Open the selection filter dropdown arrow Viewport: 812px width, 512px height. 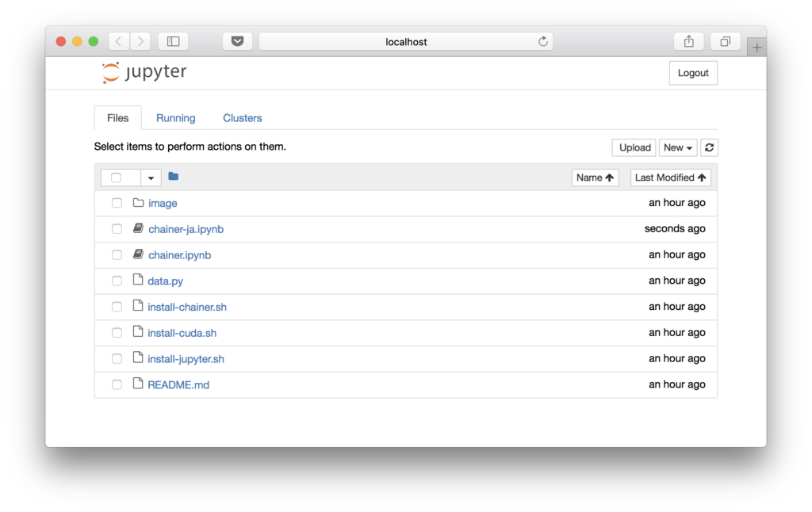(x=151, y=178)
